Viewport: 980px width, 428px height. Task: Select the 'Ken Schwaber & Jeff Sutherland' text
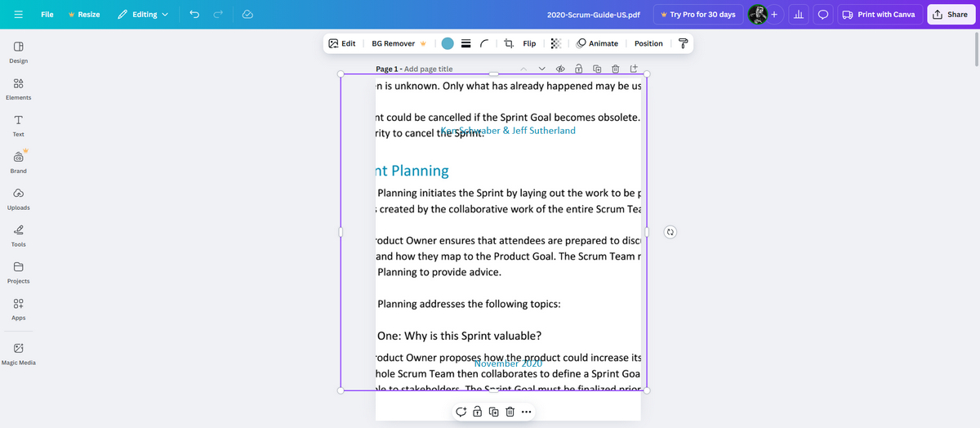click(x=507, y=131)
